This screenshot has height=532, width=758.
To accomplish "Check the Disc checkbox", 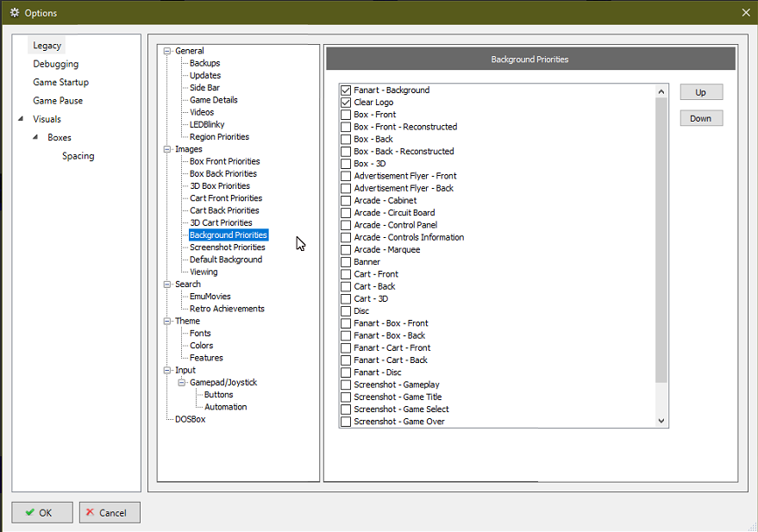I will [x=346, y=311].
